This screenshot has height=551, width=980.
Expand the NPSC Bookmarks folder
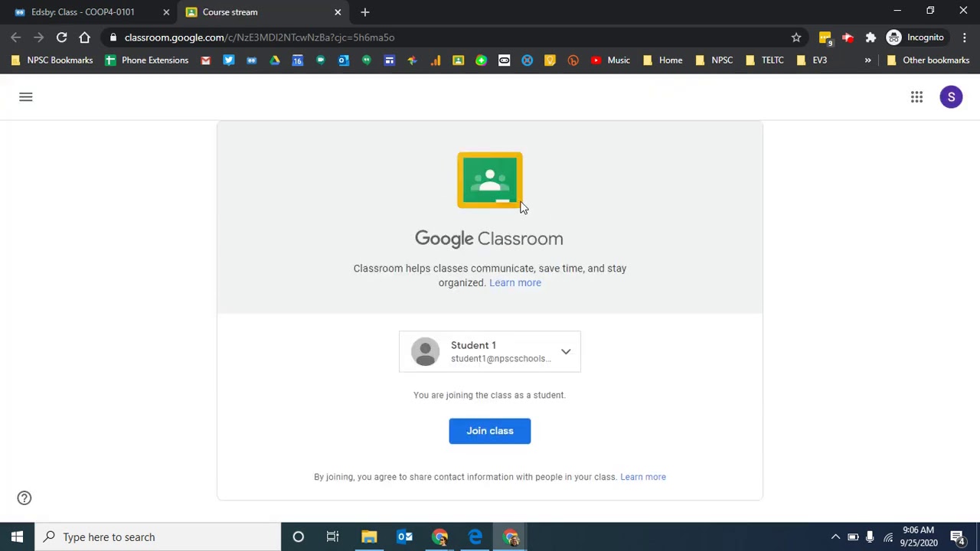(52, 60)
